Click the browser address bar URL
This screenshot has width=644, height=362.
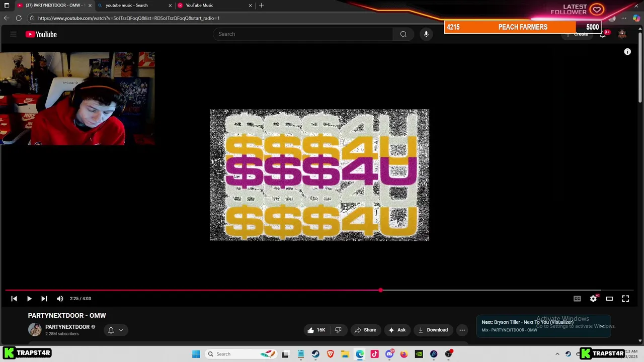tap(129, 18)
